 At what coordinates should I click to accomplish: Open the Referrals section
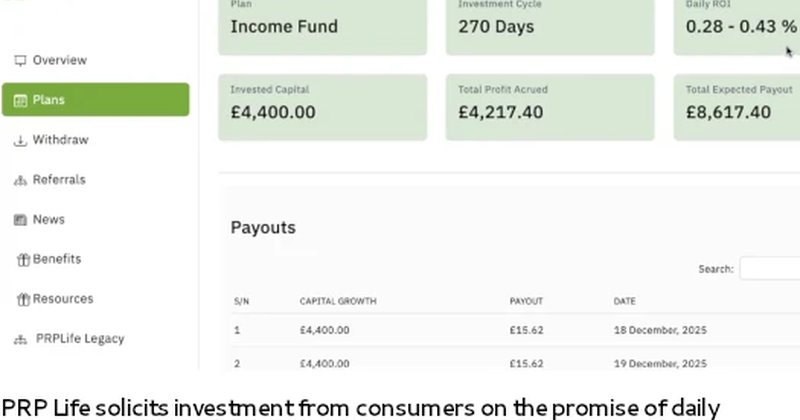[x=59, y=180]
